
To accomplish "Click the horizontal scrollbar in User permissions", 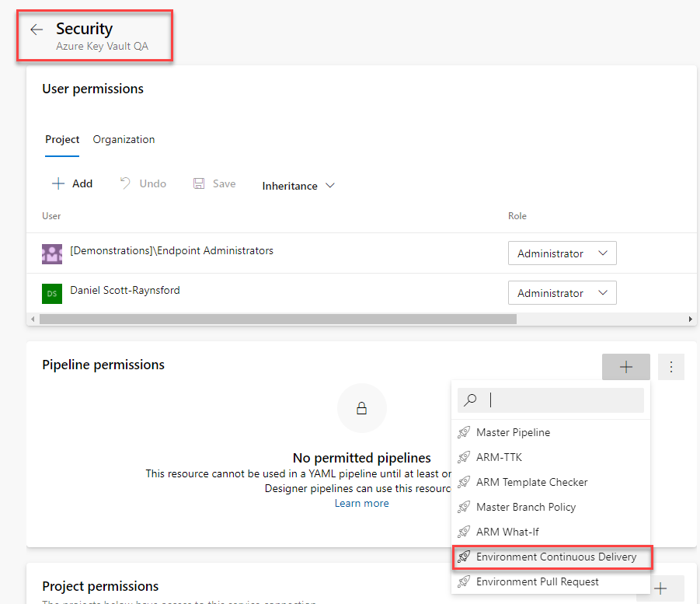I will tap(277, 319).
